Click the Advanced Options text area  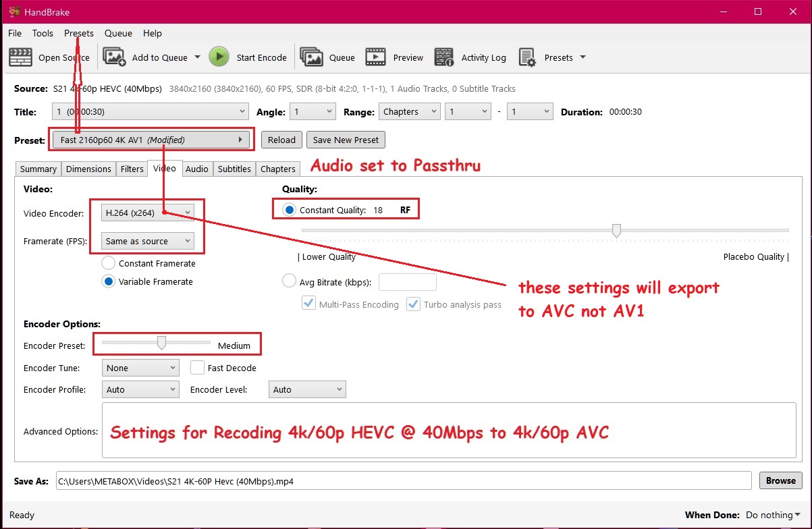(x=449, y=430)
